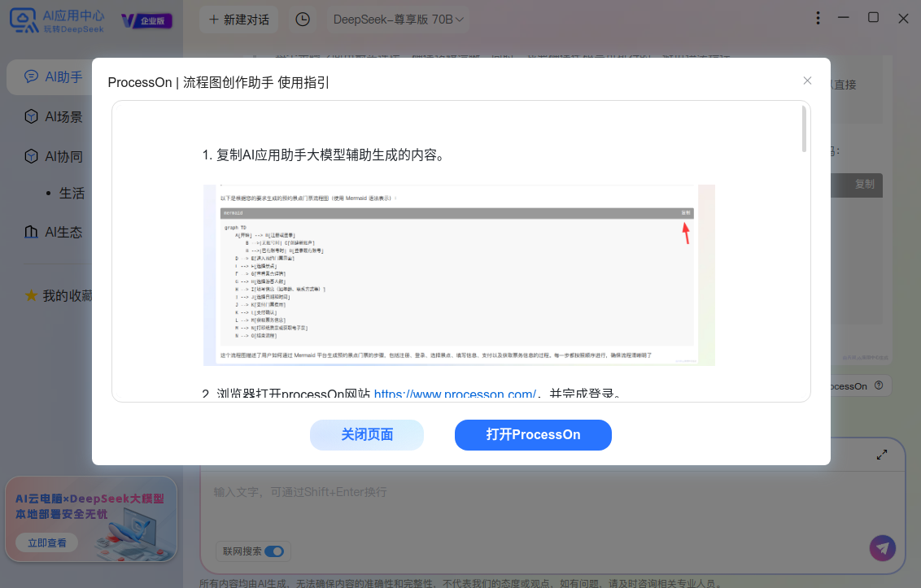Open the three-dot more options menu

pos(818,18)
